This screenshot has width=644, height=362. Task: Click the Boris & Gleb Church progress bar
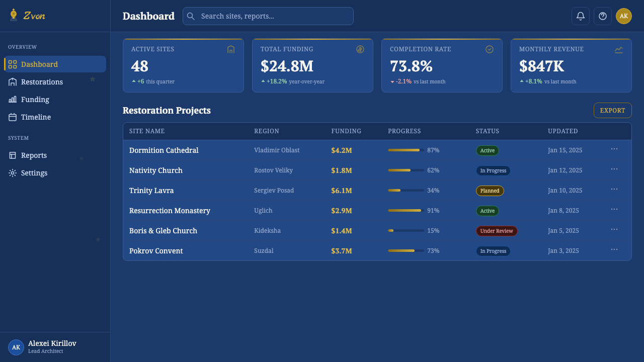point(406,231)
